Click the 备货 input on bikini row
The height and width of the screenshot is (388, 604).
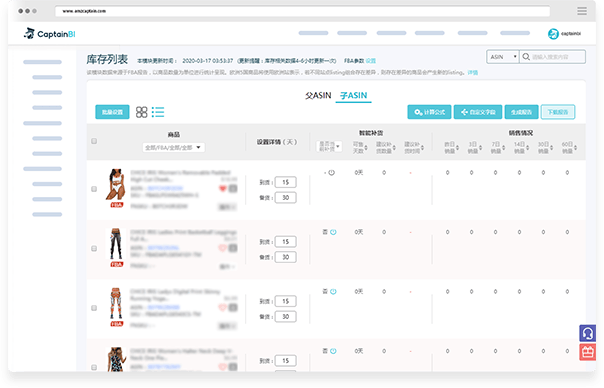pos(285,198)
